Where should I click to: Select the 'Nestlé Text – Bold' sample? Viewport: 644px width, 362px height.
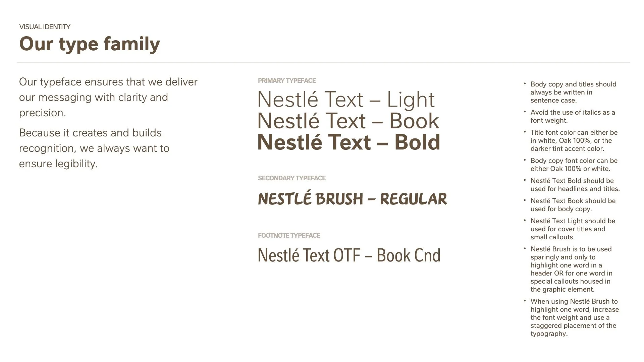(349, 142)
